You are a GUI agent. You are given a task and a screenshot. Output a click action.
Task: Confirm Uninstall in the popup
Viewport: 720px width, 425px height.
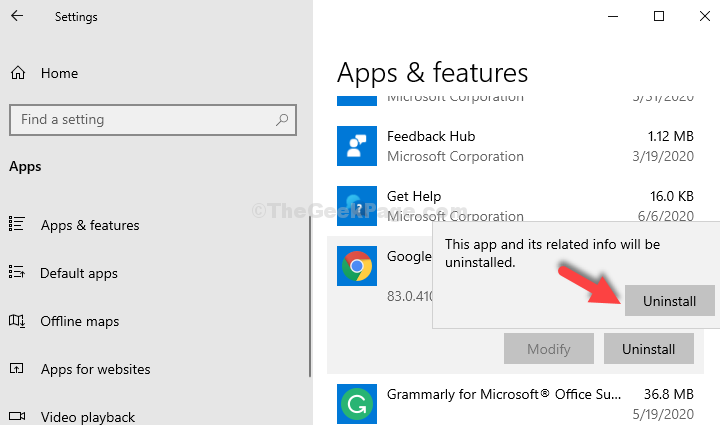coord(669,301)
